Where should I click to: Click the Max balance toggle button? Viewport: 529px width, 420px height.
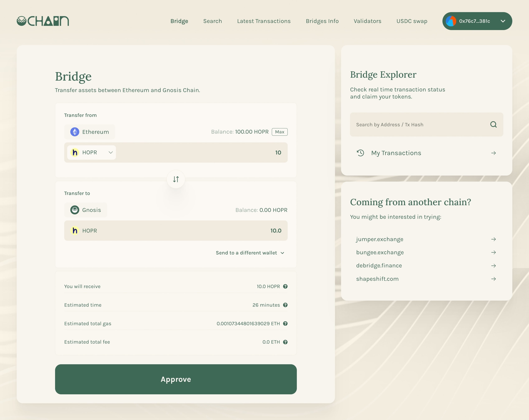(x=280, y=132)
